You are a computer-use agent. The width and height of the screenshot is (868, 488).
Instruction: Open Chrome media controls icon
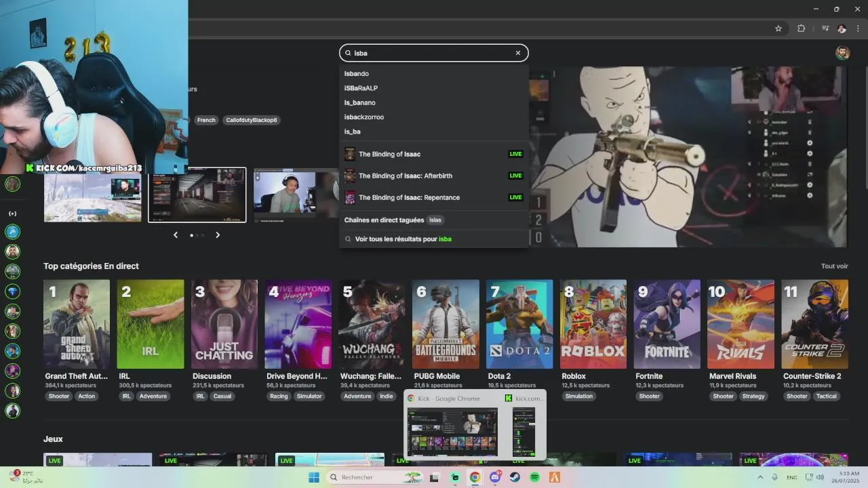pos(825,28)
